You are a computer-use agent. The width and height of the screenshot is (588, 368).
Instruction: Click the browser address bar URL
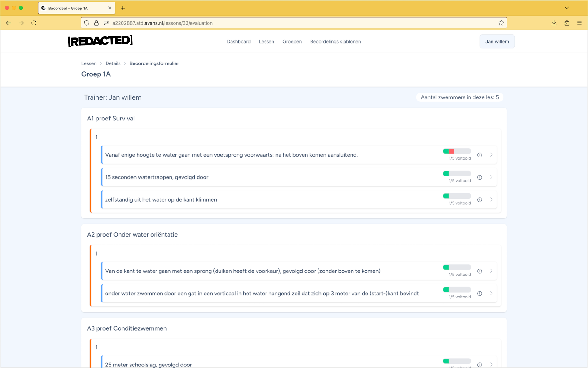(162, 23)
